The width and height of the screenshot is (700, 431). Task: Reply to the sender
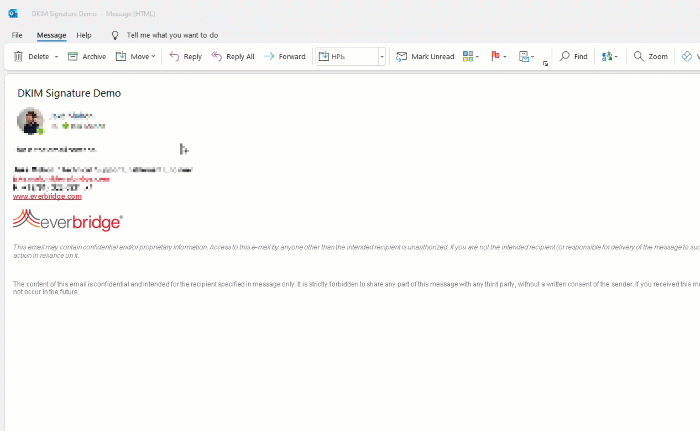click(x=185, y=57)
